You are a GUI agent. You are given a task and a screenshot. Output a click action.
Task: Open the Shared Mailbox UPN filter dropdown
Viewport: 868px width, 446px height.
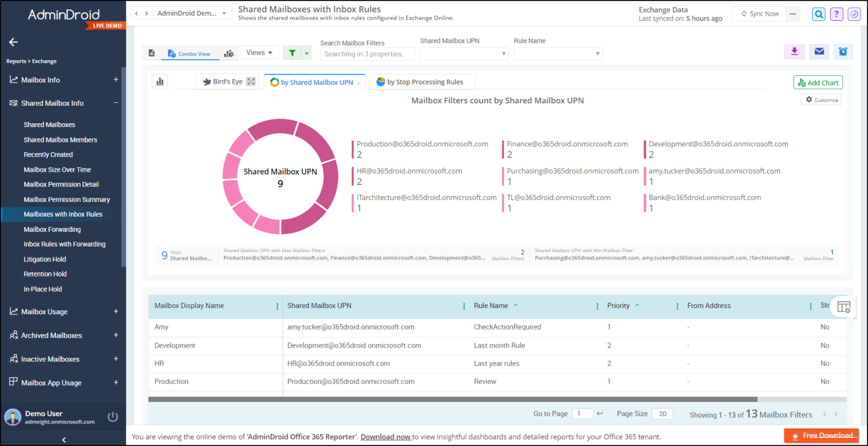point(464,53)
